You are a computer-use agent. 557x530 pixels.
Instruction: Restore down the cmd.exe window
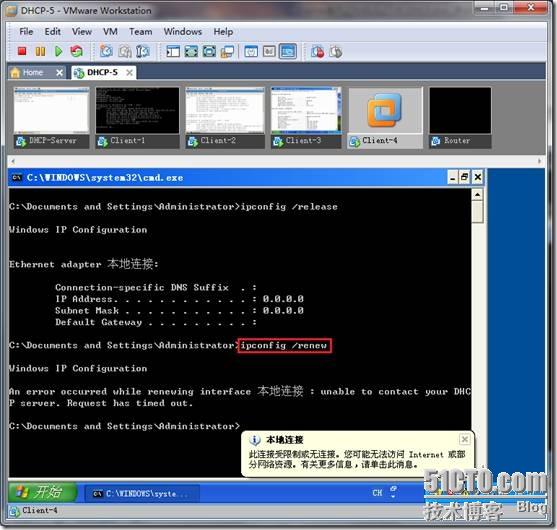(464, 177)
